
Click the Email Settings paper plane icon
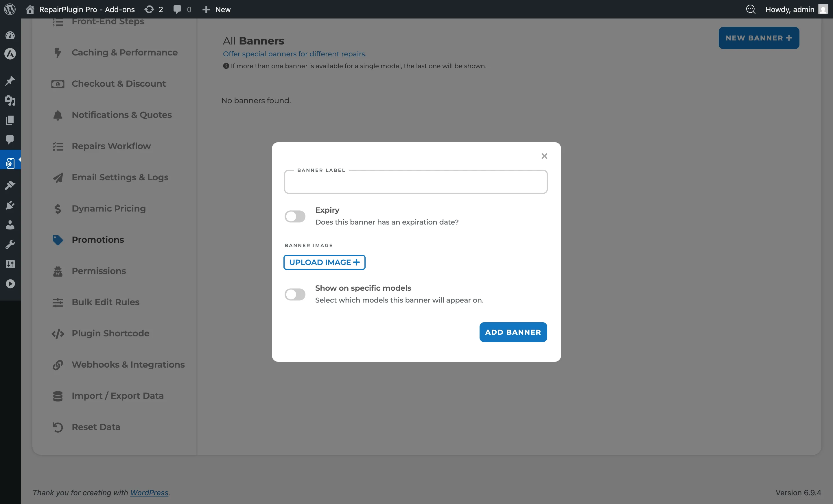click(x=58, y=177)
